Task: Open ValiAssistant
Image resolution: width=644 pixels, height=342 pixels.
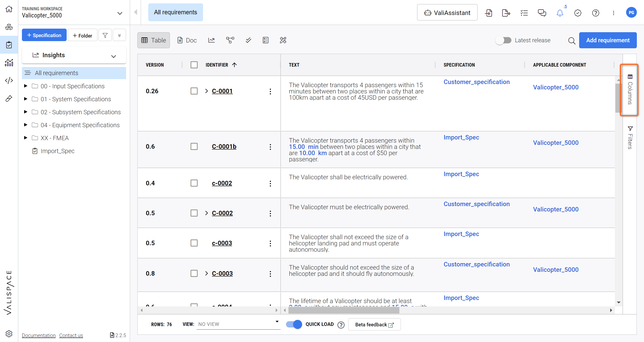Action: click(447, 13)
